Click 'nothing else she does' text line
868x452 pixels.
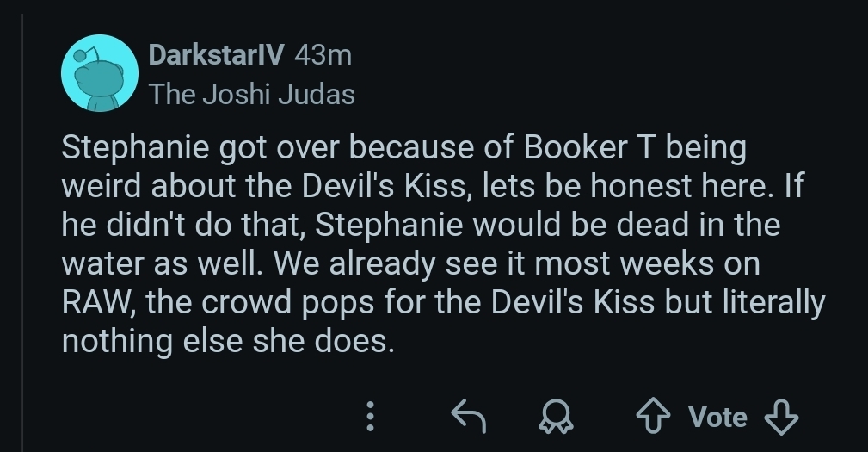click(228, 341)
